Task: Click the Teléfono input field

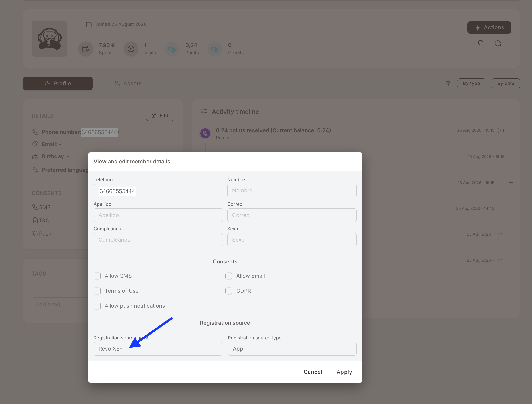Action: (158, 191)
